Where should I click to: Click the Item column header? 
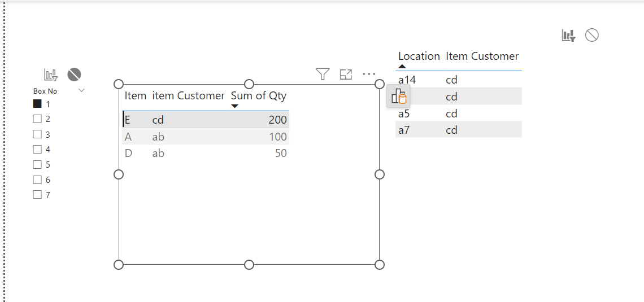coord(136,96)
